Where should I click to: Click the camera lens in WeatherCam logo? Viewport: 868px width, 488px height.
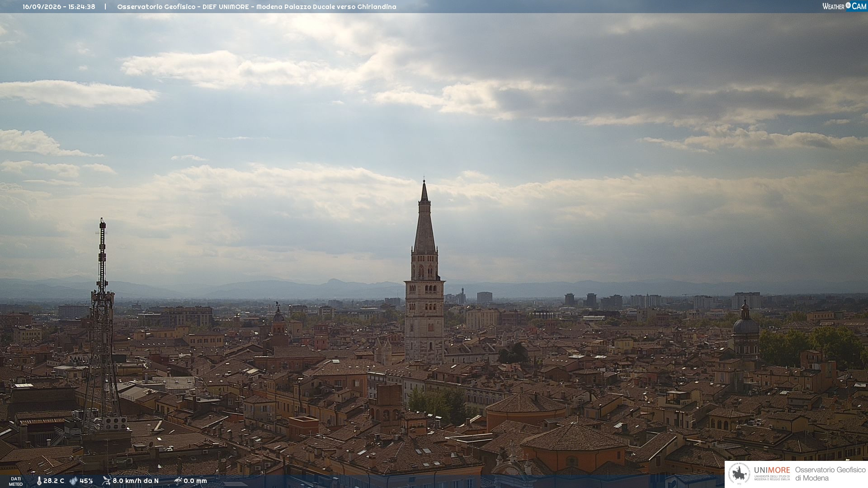(x=848, y=5)
